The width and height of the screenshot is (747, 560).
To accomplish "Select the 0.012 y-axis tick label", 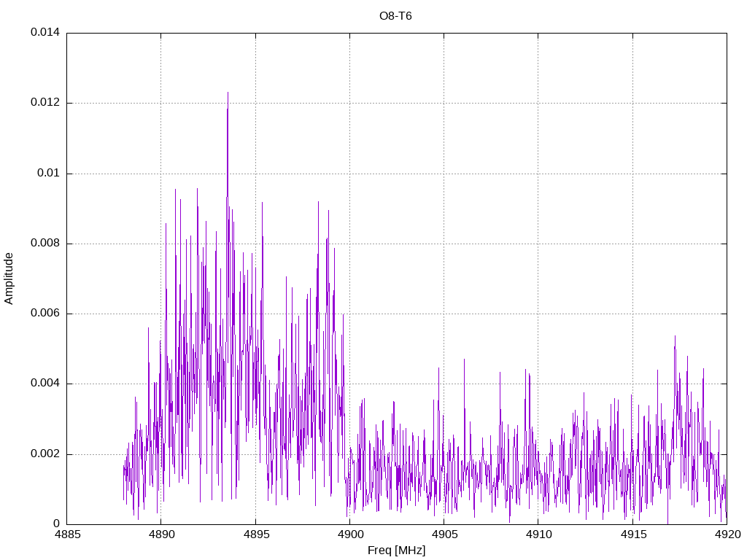I will pyautogui.click(x=44, y=103).
